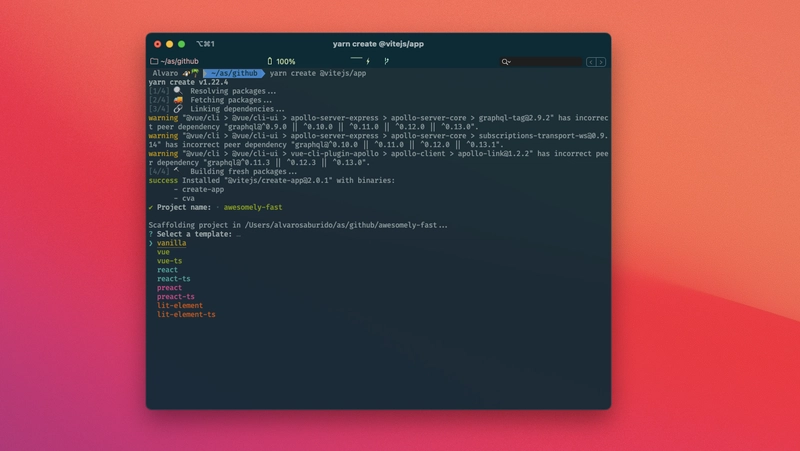This screenshot has width=800, height=451.
Task: Click the hammer emoji beside Building fresh packages
Action: (x=177, y=170)
